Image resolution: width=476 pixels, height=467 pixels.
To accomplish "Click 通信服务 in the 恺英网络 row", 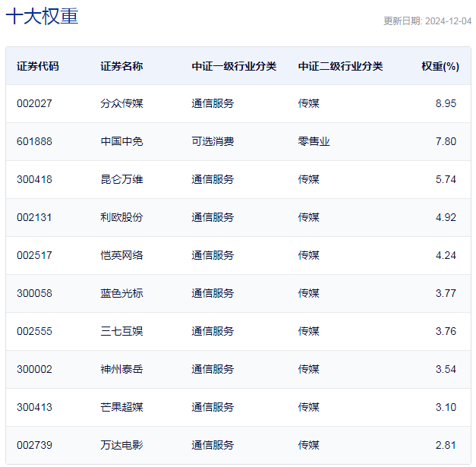I will (x=213, y=255).
